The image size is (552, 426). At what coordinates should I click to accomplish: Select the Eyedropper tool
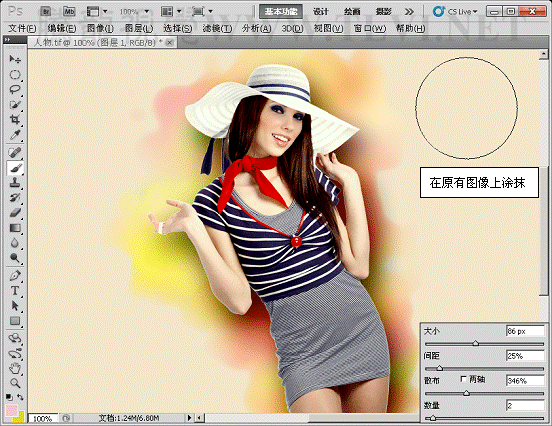[x=15, y=135]
